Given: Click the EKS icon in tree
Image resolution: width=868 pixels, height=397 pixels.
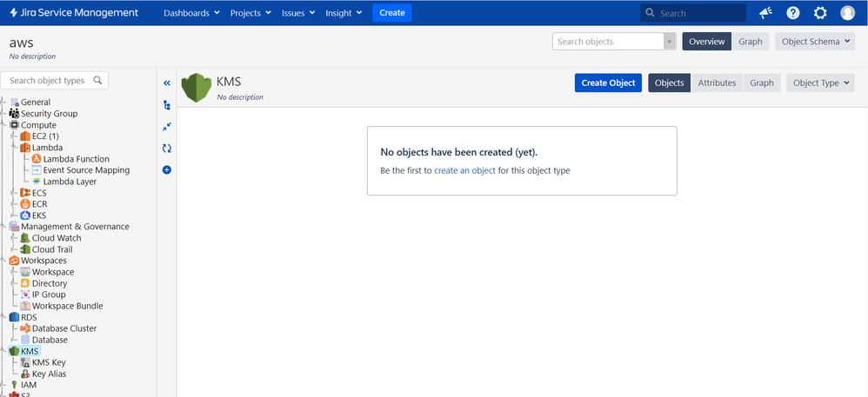Looking at the screenshot, I should tap(25, 215).
